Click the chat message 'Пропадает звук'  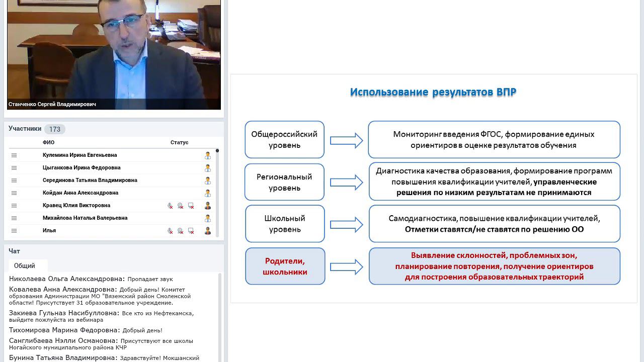pyautogui.click(x=150, y=280)
